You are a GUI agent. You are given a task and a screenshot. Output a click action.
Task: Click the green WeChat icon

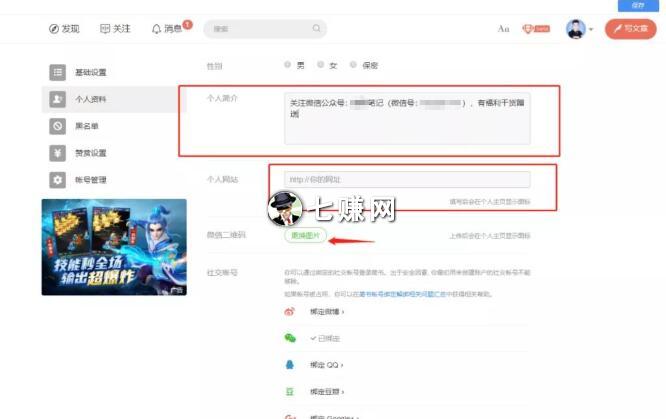[290, 338]
